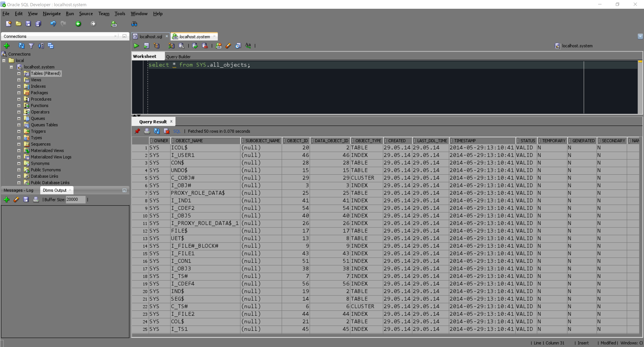Image resolution: width=644 pixels, height=347 pixels.
Task: Click the Commit icon in worksheet toolbar
Action: [x=195, y=46]
